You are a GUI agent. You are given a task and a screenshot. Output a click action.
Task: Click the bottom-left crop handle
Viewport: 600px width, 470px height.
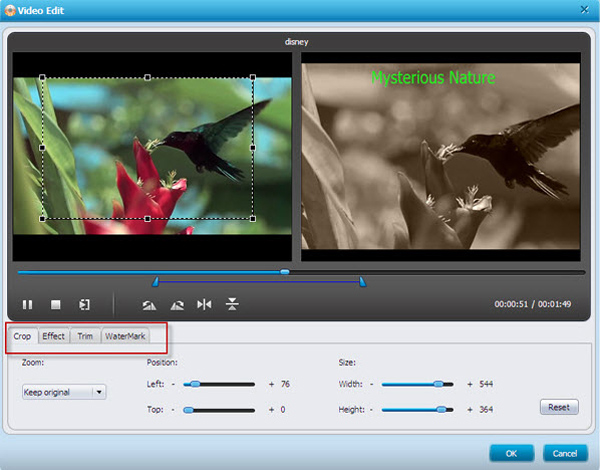(x=42, y=219)
